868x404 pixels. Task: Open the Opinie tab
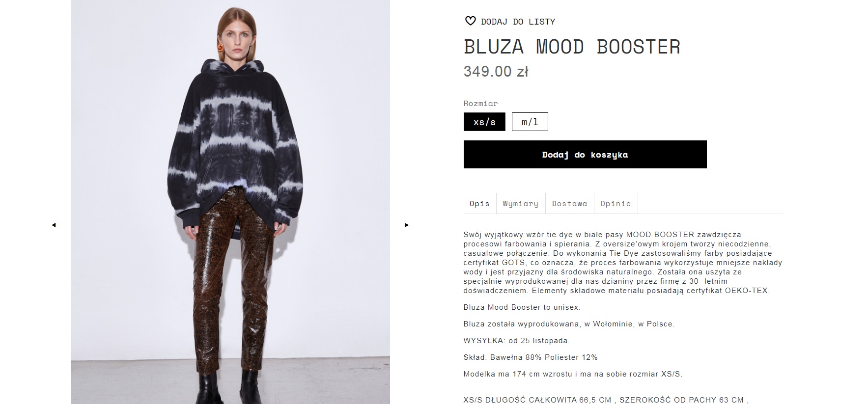point(616,203)
